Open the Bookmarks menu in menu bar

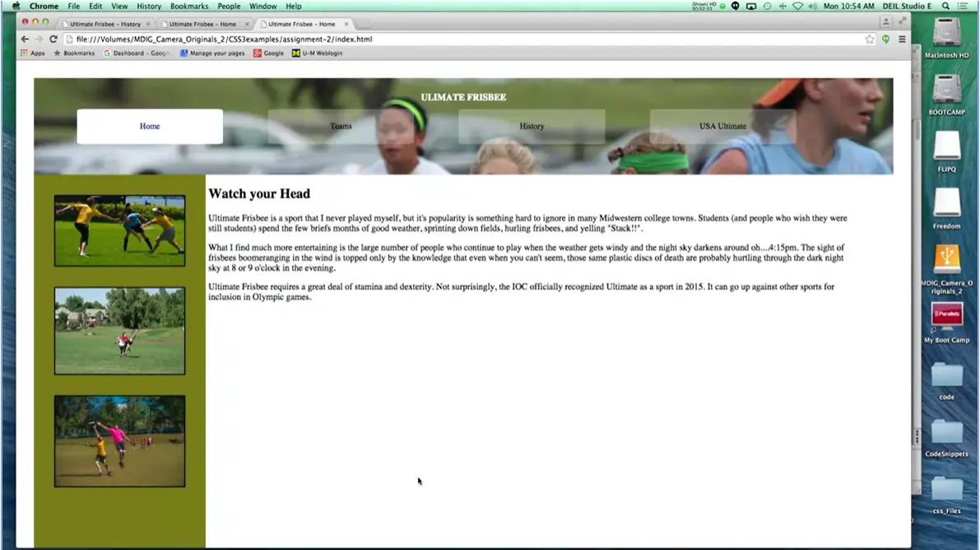(x=189, y=6)
